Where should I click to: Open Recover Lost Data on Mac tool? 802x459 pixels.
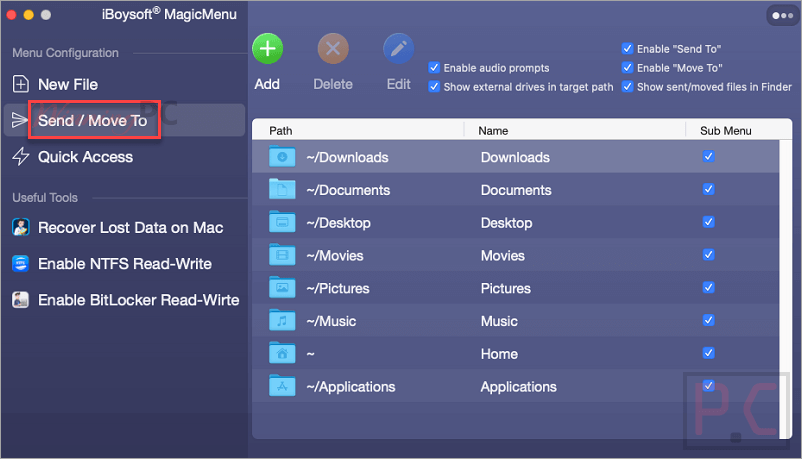(x=130, y=228)
